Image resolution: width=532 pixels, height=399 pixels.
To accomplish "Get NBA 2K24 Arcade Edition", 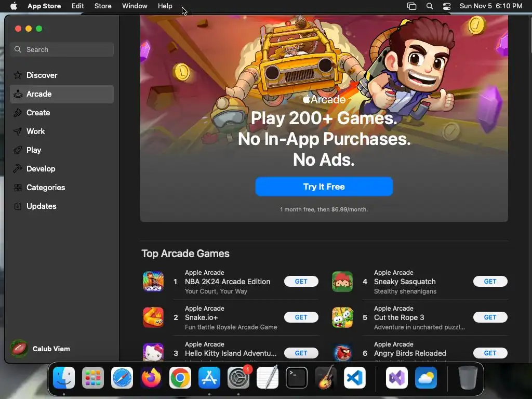I will point(301,281).
